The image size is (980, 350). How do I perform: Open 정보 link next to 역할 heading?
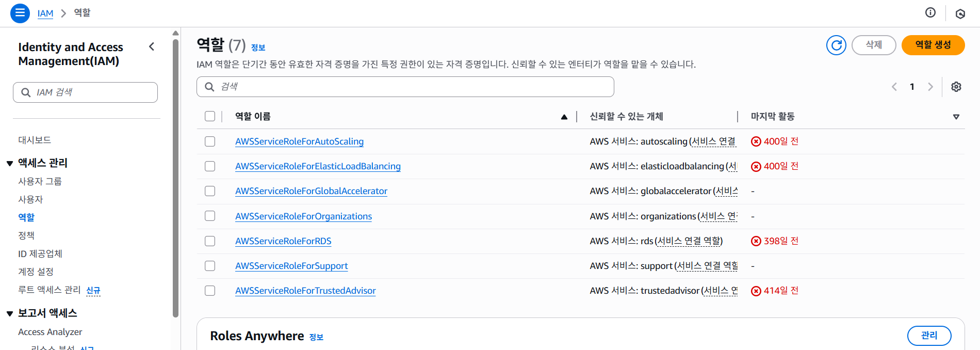pos(258,47)
